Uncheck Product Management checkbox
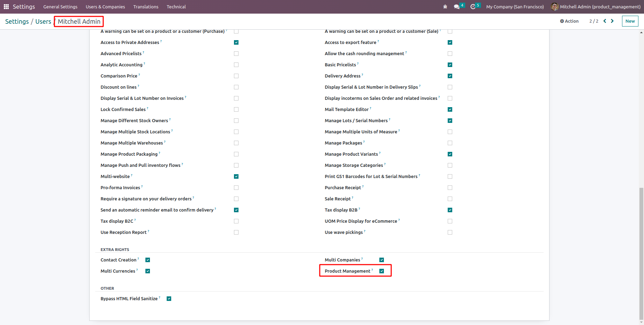 point(382,271)
